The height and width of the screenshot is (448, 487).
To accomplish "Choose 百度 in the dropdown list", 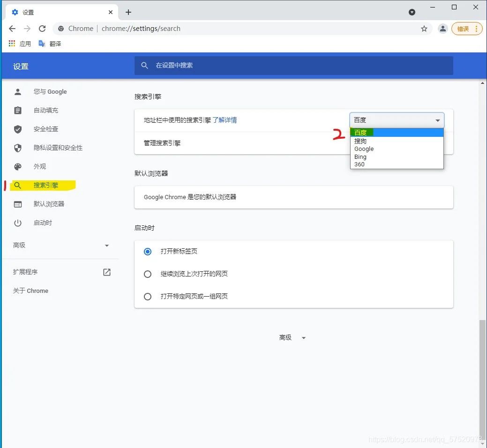I will [x=397, y=133].
